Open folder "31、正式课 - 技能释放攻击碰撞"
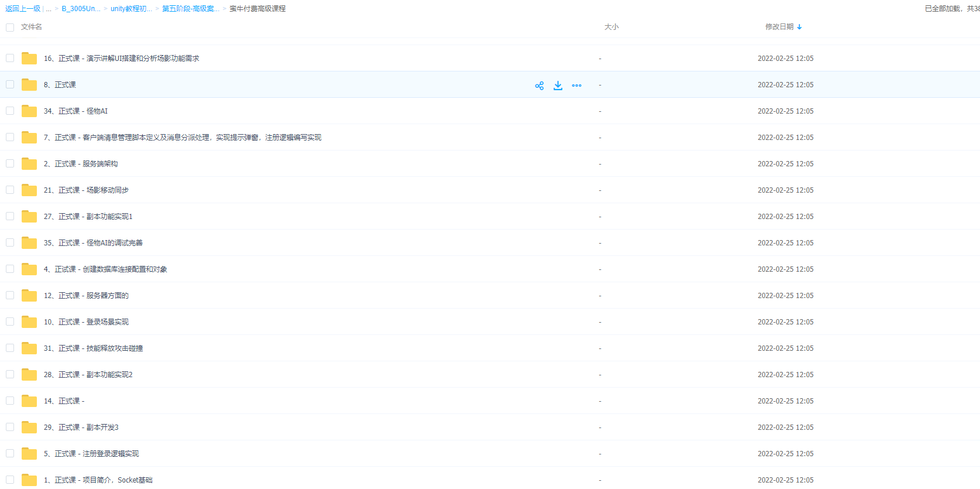Image resolution: width=980 pixels, height=489 pixels. point(93,348)
